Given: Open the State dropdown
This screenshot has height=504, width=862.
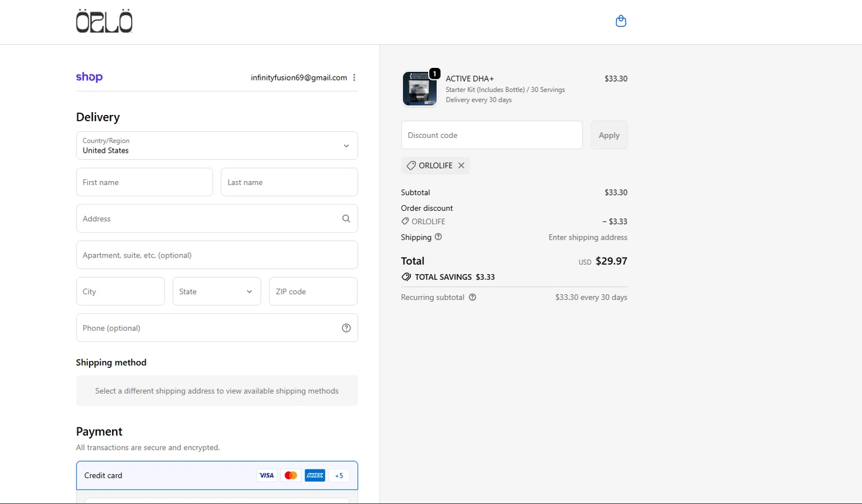Looking at the screenshot, I should point(217,291).
